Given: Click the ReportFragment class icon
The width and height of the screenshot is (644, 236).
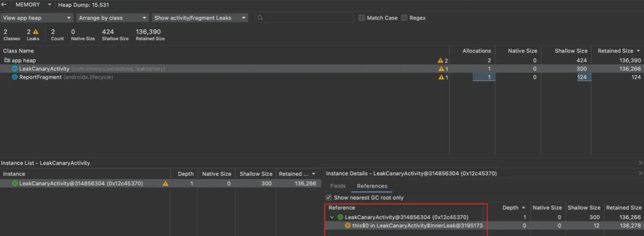Looking at the screenshot, I should tap(15, 77).
